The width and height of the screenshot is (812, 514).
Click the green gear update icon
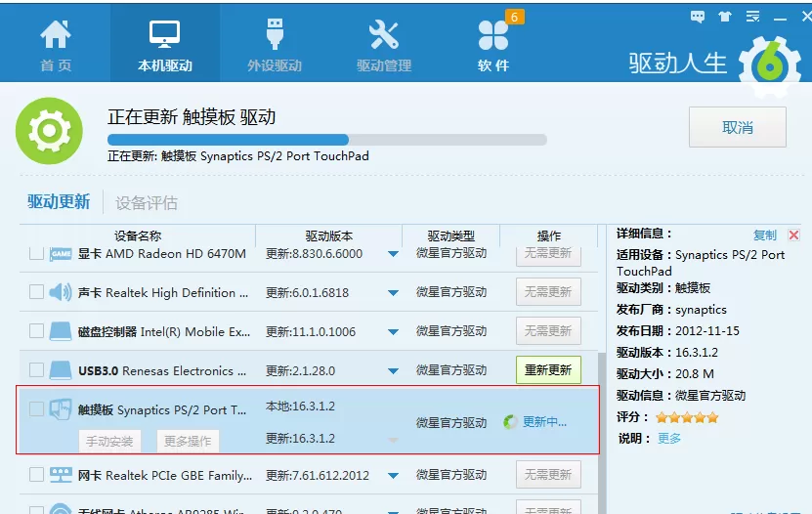tap(49, 131)
